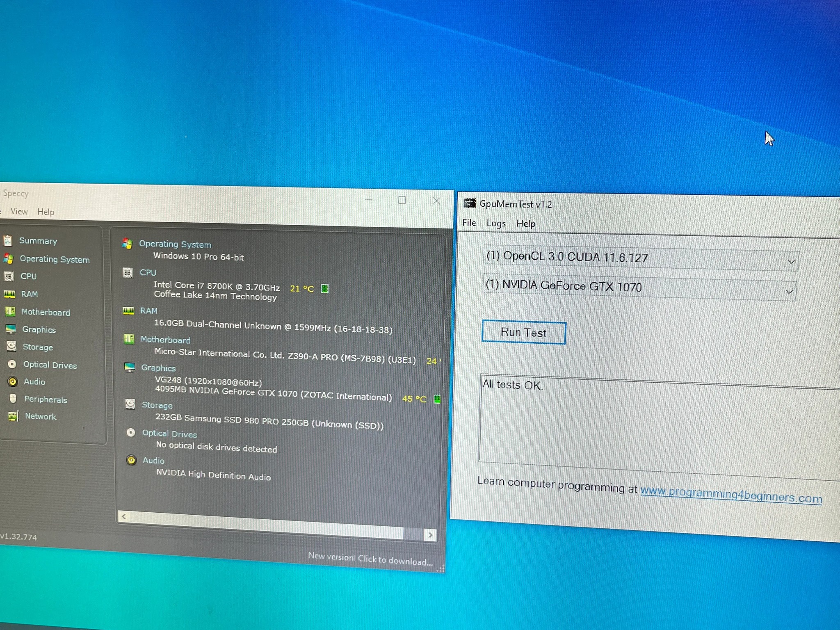Open the Logs menu in GpuMemTest
The width and height of the screenshot is (840, 630).
496,224
